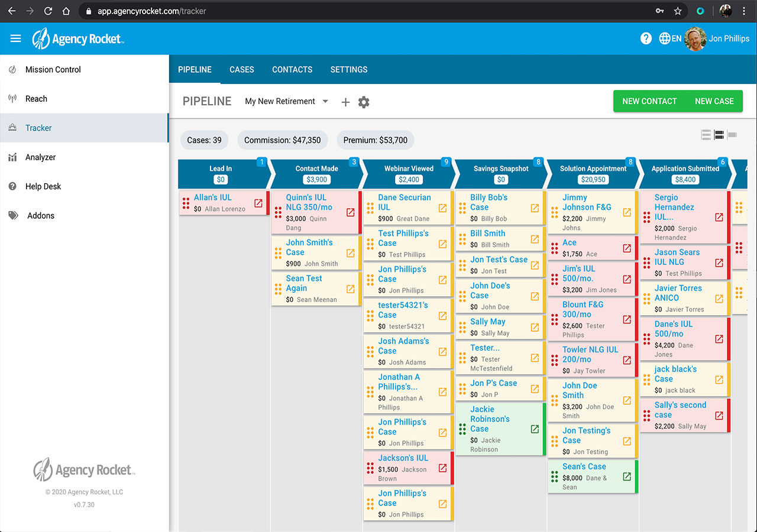The height and width of the screenshot is (532, 757).
Task: Open Jackie Robinson's Case link icon
Action: pos(535,429)
